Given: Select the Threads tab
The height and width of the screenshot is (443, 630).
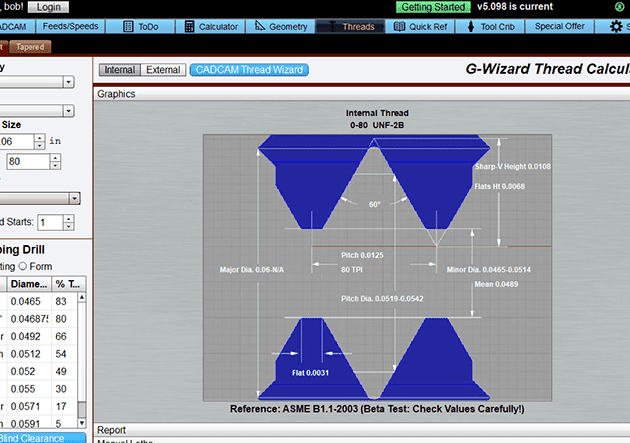Looking at the screenshot, I should 350,27.
